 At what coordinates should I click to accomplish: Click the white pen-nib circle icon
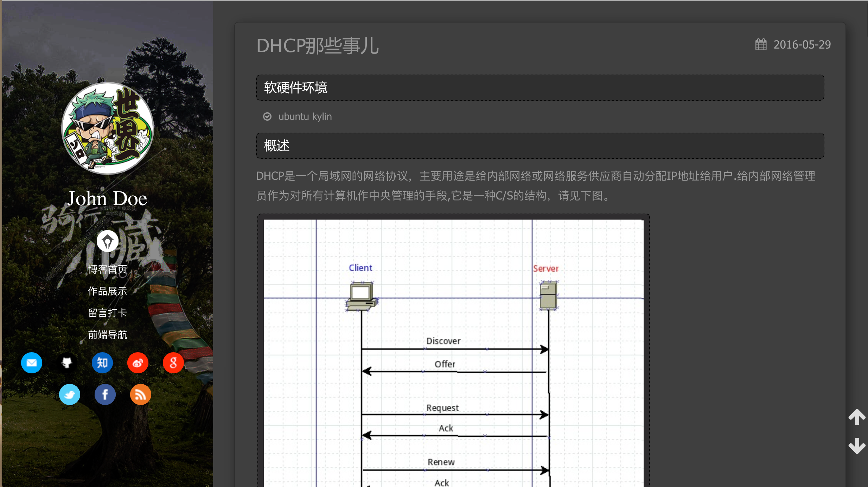click(107, 241)
